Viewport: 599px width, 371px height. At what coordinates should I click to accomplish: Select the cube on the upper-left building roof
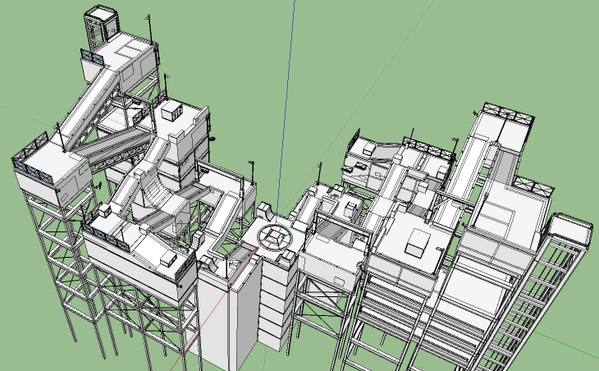pyautogui.click(x=171, y=110)
